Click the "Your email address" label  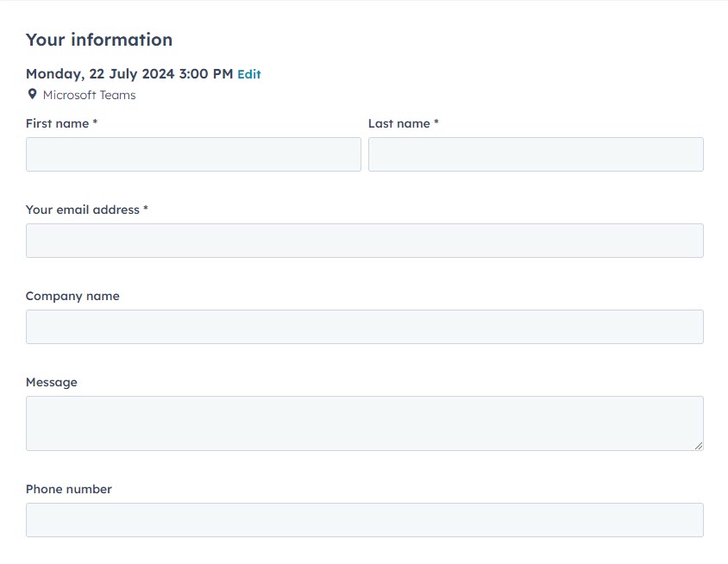82,210
